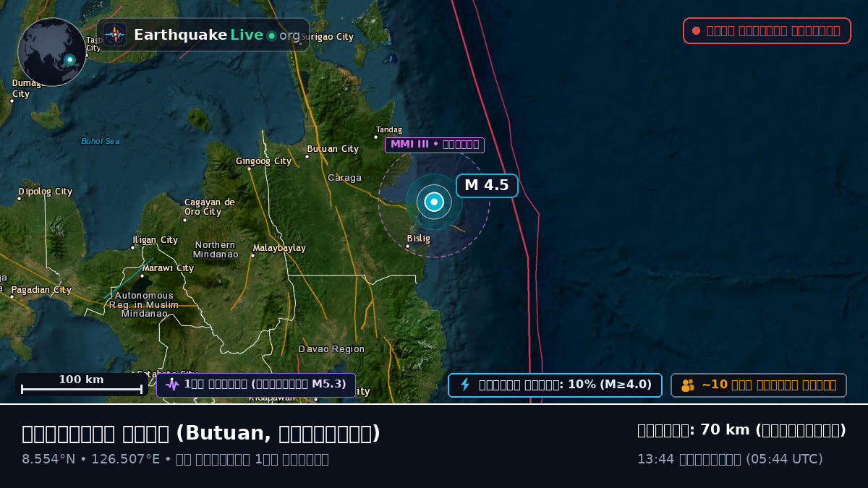Image resolution: width=868 pixels, height=488 pixels.
Task: Click the Surigao City map label
Action: 327,37
